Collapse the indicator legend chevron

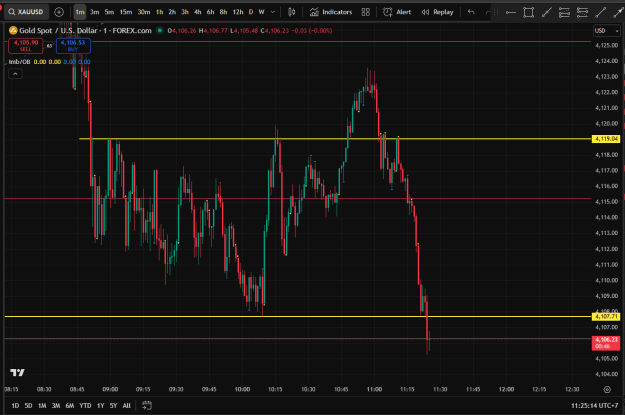click(15, 74)
